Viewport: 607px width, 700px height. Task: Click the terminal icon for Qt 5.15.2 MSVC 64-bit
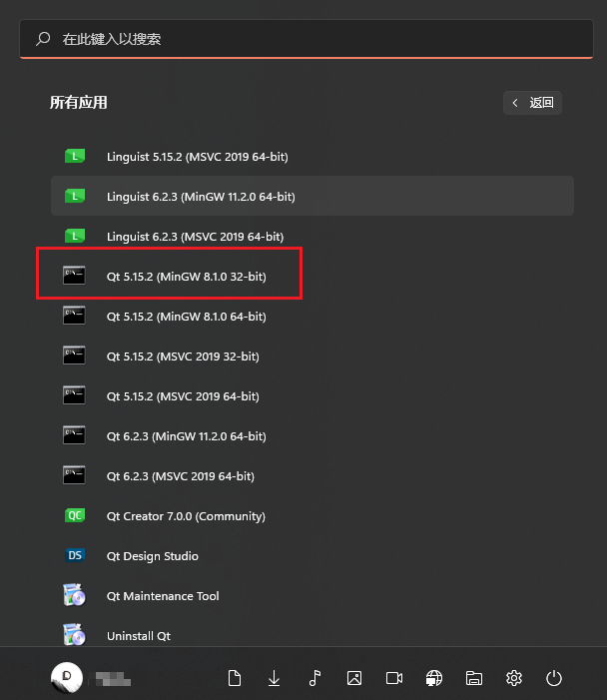tap(74, 395)
